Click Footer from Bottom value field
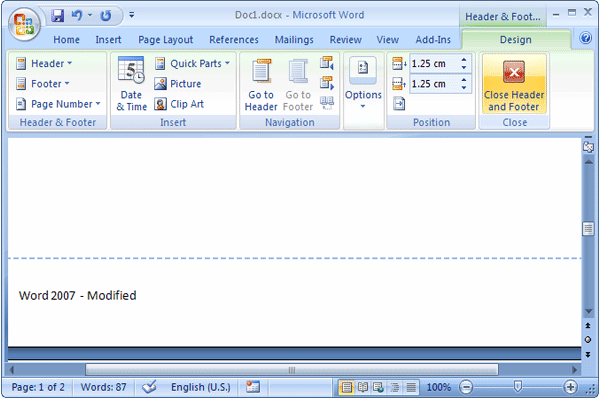This screenshot has height=400, width=600. coord(433,83)
